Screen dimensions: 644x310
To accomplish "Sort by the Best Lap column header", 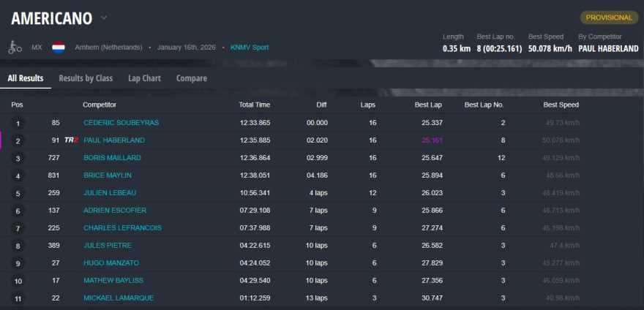I will point(427,105).
